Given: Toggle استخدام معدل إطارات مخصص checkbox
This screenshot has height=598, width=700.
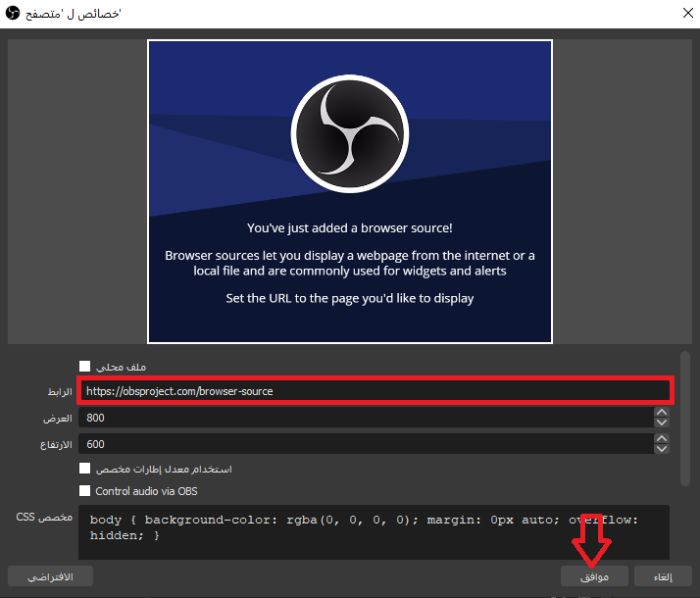Looking at the screenshot, I should [84, 469].
